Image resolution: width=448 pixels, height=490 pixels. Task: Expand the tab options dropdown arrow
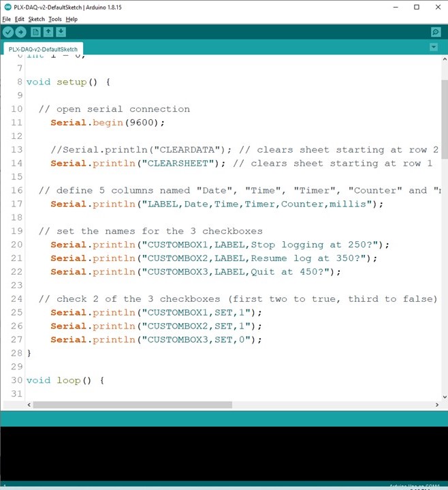[x=434, y=47]
